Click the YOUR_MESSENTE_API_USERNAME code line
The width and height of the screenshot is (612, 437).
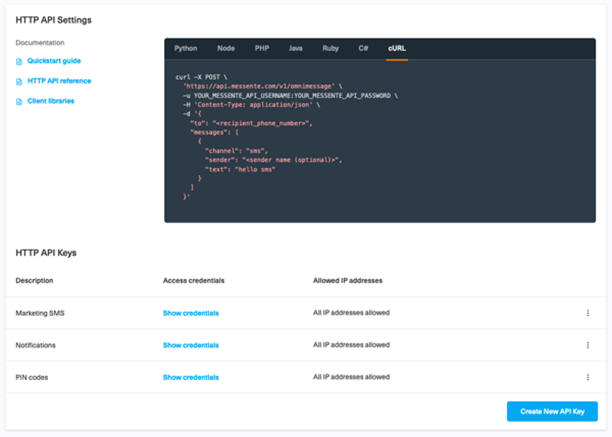point(290,96)
